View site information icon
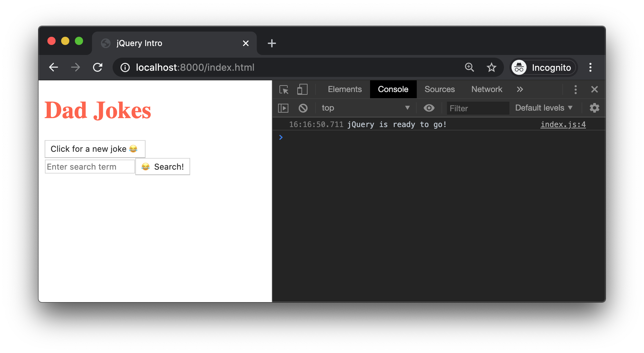 click(125, 68)
